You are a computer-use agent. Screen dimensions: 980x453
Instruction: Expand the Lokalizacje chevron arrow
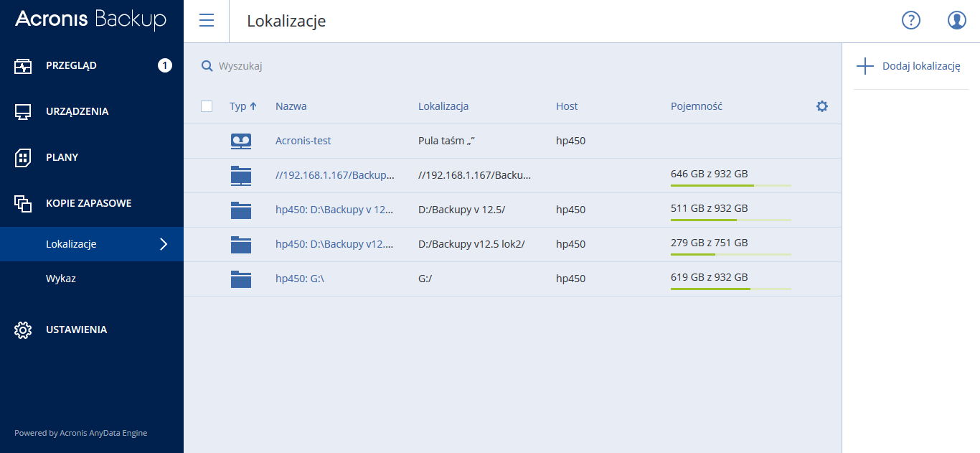(164, 244)
